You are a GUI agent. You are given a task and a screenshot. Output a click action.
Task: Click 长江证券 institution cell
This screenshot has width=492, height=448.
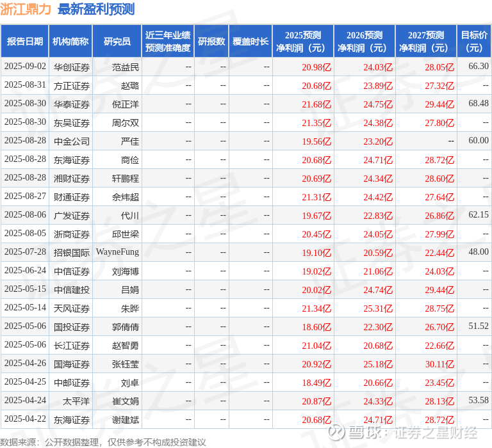(72, 345)
